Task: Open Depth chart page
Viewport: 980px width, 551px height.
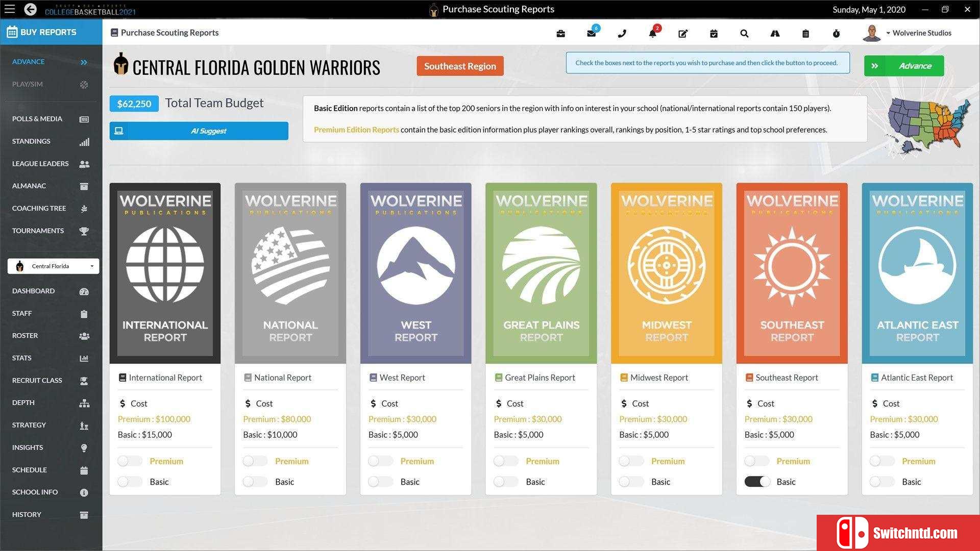Action: point(51,403)
